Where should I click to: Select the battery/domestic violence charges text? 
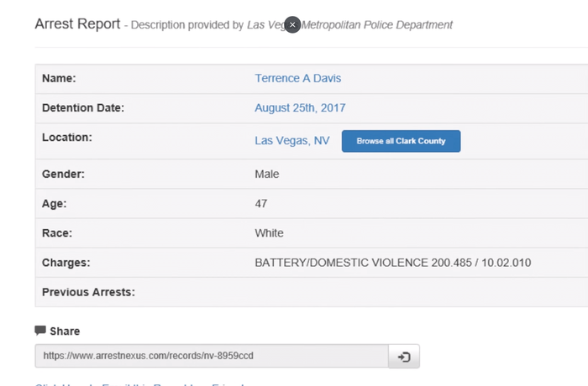coord(392,263)
